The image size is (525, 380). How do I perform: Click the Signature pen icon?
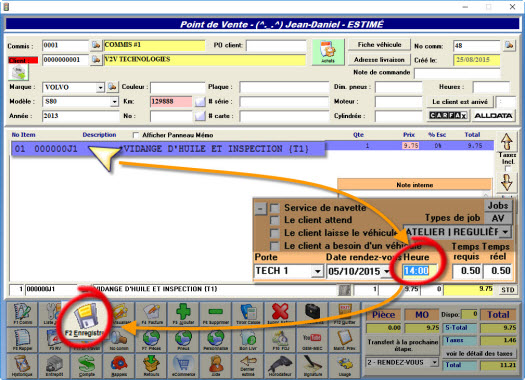pos(312,366)
